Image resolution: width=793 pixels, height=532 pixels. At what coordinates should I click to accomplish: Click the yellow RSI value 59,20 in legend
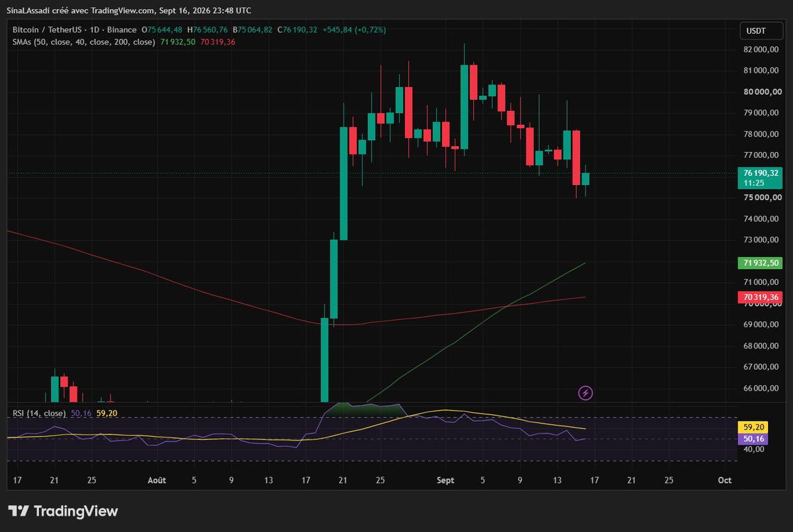click(106, 413)
